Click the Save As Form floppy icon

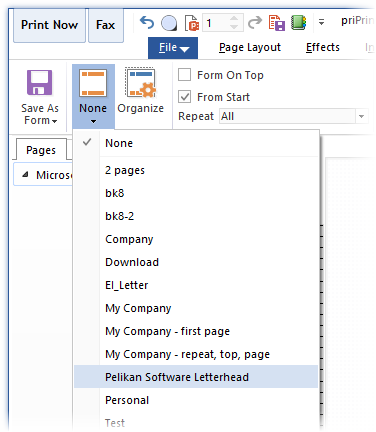(40, 83)
